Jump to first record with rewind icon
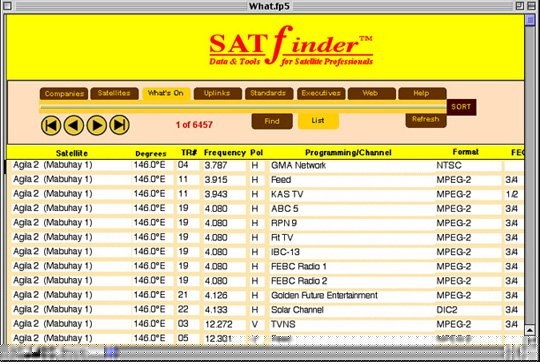 click(x=51, y=125)
